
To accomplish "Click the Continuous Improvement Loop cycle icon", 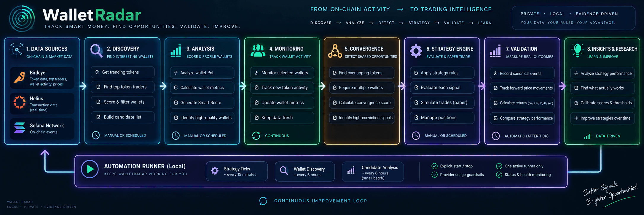I will (263, 201).
